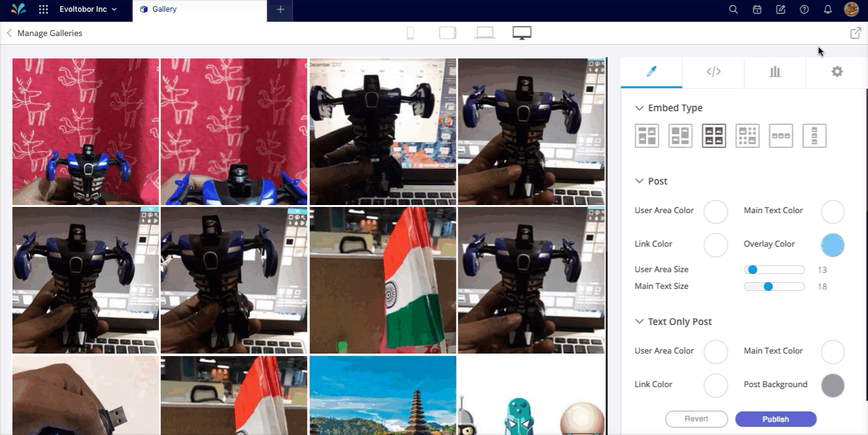This screenshot has width=868, height=435.
Task: Open first pink curtain robot thumbnail
Action: coord(86,132)
